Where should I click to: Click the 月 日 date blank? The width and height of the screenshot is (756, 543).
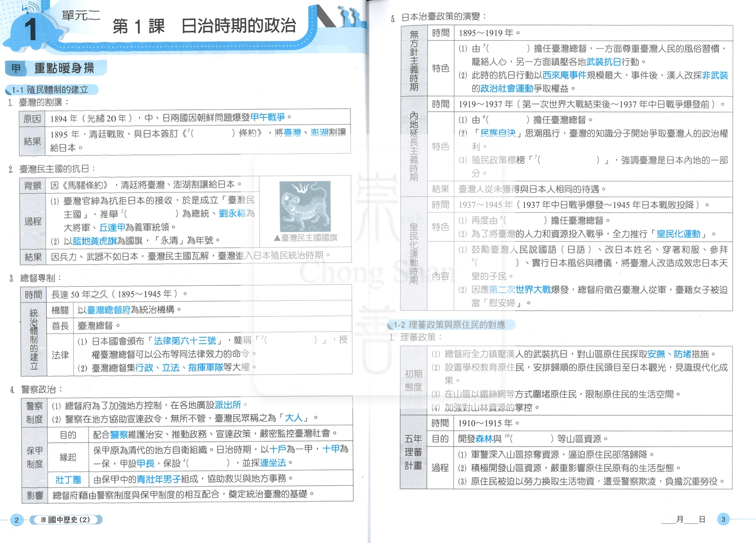[x=683, y=520]
